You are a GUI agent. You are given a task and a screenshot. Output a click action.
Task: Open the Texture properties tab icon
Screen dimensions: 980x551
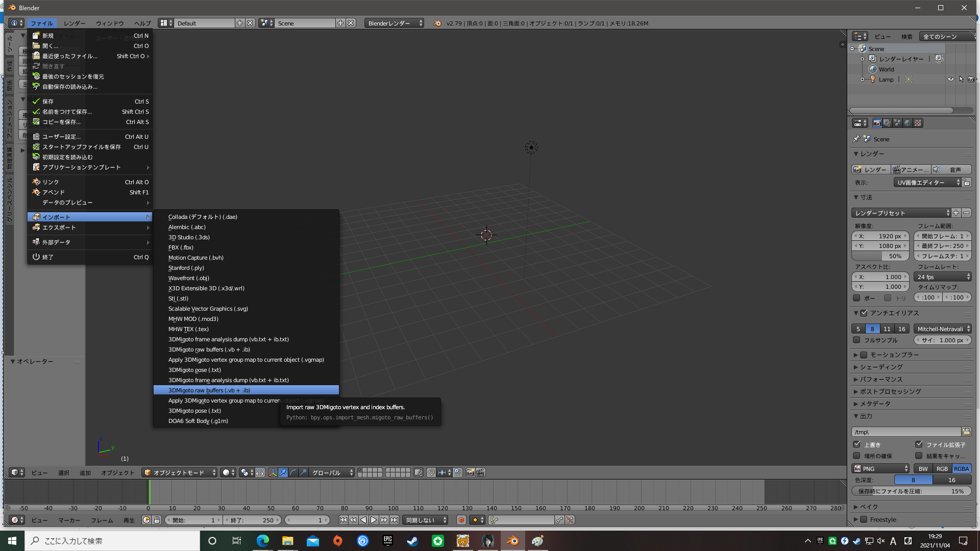(x=918, y=123)
